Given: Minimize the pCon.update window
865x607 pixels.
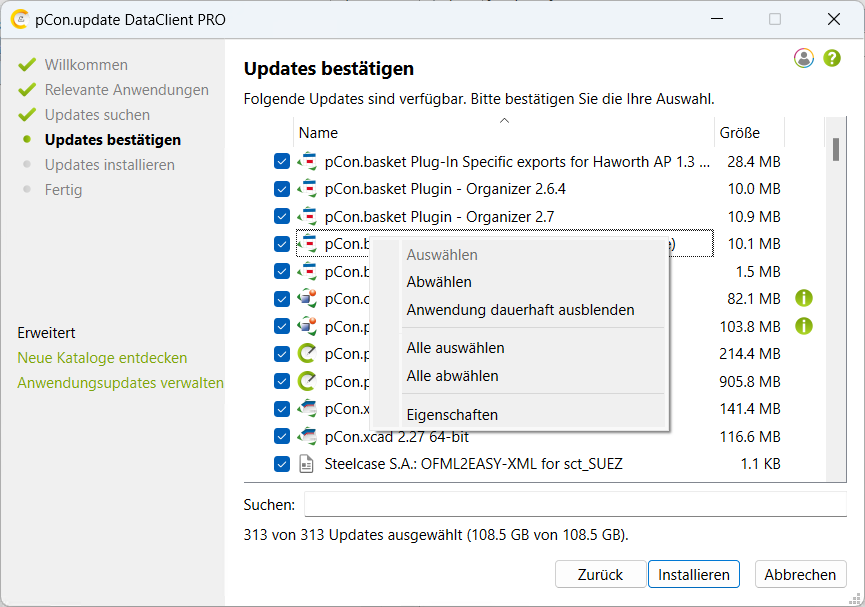Looking at the screenshot, I should (717, 19).
